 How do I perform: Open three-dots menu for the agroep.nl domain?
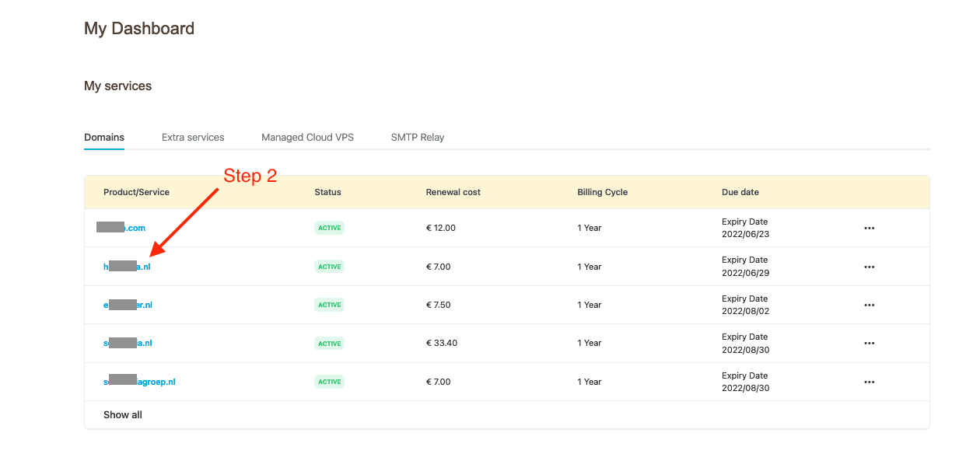pyautogui.click(x=869, y=382)
